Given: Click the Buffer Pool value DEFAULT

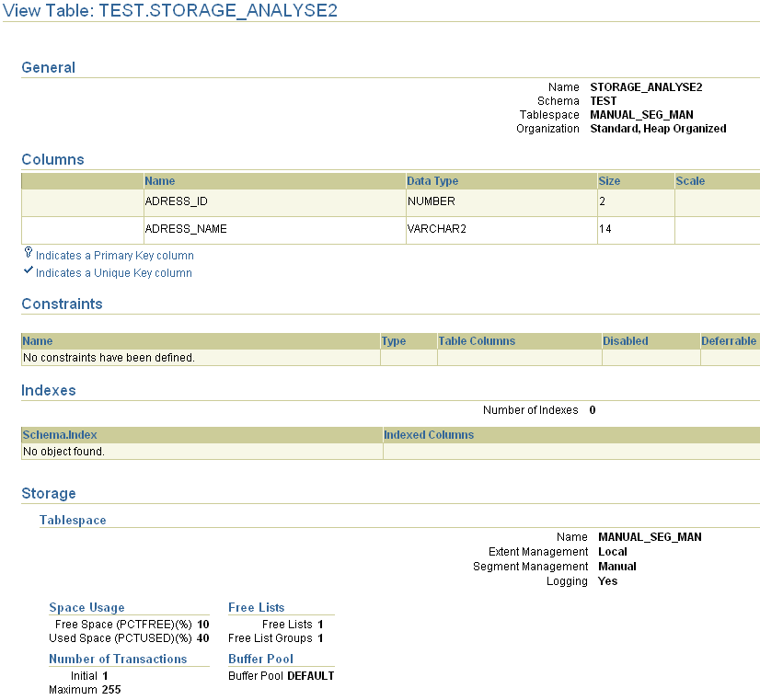Looking at the screenshot, I should coord(311,676).
